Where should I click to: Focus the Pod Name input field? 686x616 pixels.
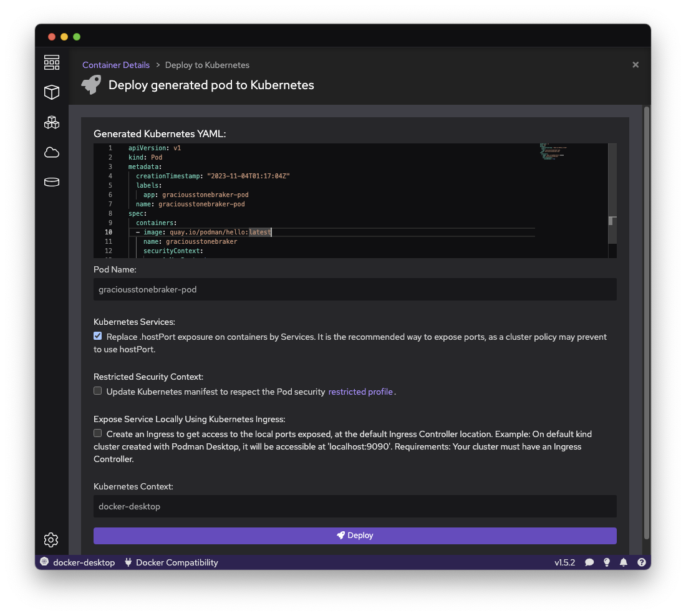(x=355, y=289)
